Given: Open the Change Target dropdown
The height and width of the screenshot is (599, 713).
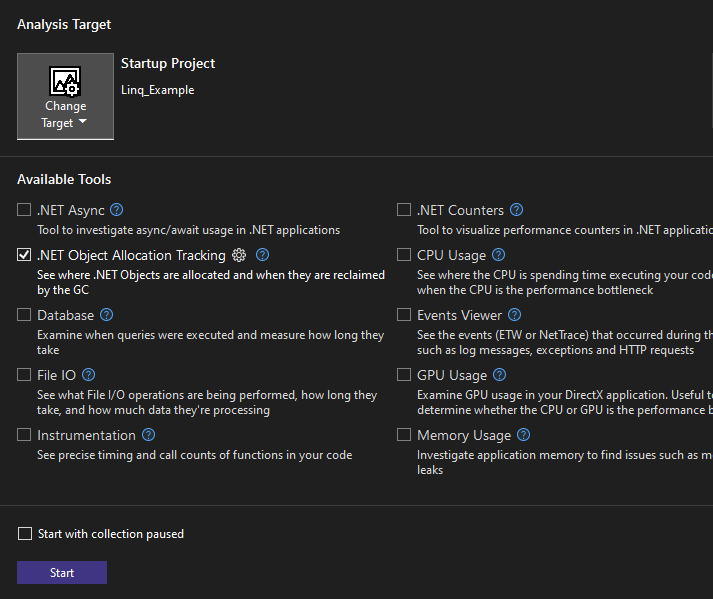Looking at the screenshot, I should pos(65,97).
